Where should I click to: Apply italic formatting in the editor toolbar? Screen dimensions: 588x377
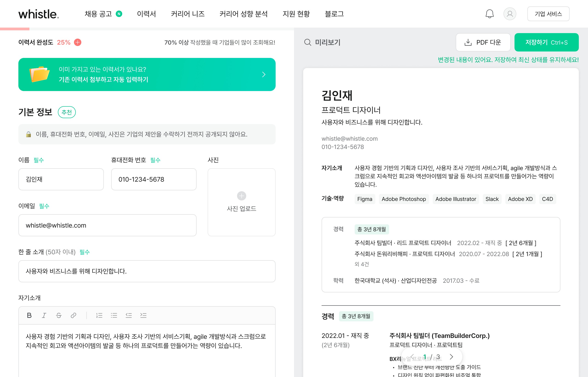coord(44,315)
